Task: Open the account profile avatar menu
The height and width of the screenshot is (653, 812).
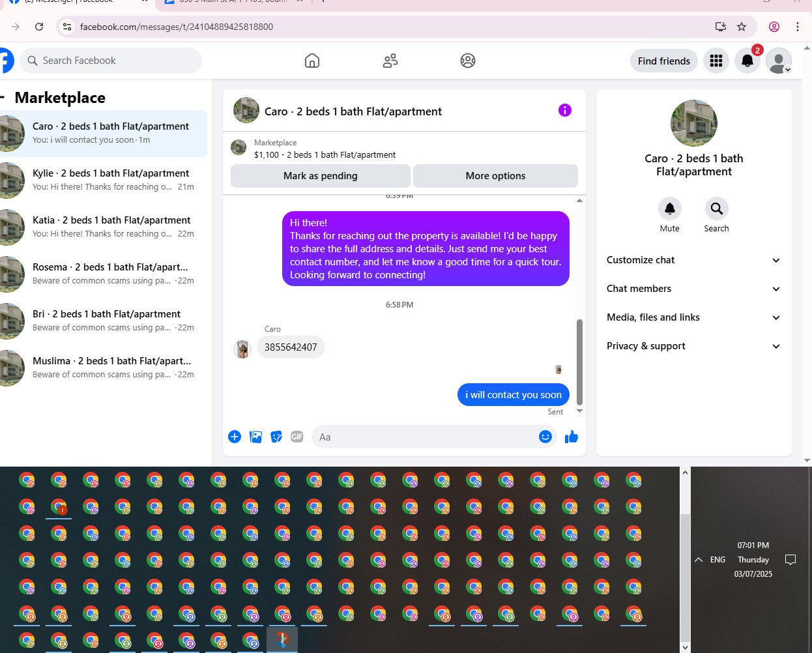Action: click(779, 61)
